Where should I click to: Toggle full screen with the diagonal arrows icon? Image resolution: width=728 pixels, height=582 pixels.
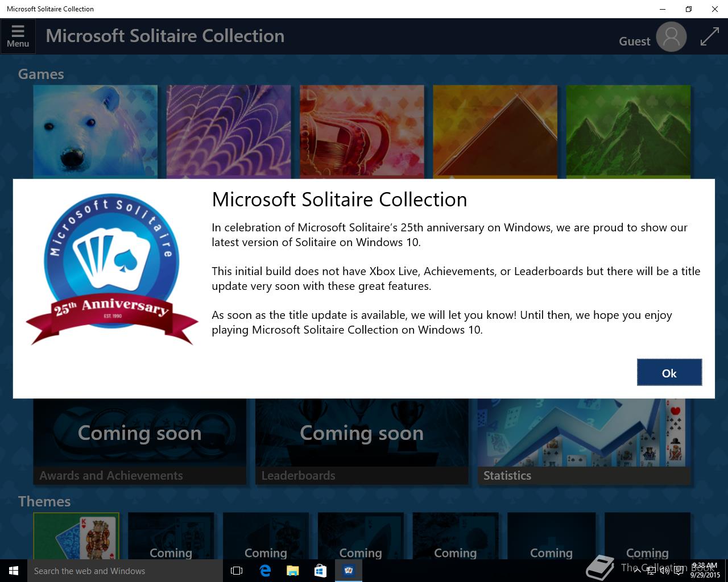tap(710, 36)
